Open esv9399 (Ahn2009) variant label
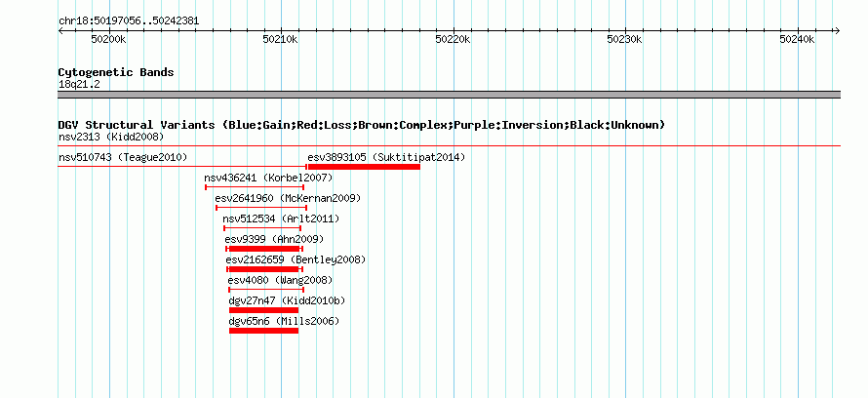 274,239
